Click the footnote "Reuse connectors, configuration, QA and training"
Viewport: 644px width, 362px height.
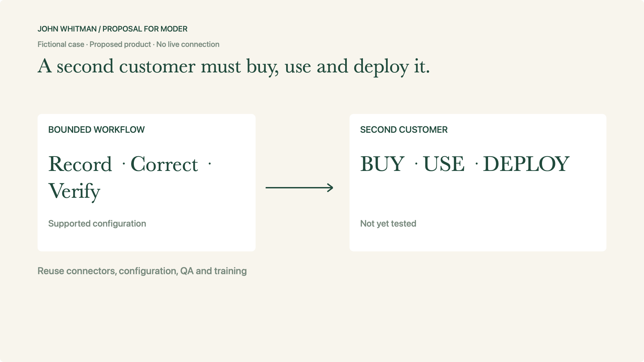pos(142,271)
